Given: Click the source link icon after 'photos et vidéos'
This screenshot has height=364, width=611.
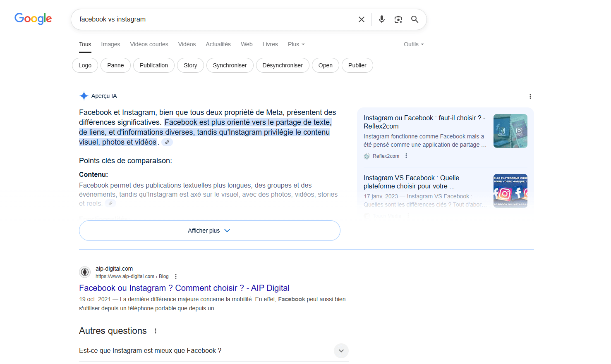Looking at the screenshot, I should click(167, 142).
